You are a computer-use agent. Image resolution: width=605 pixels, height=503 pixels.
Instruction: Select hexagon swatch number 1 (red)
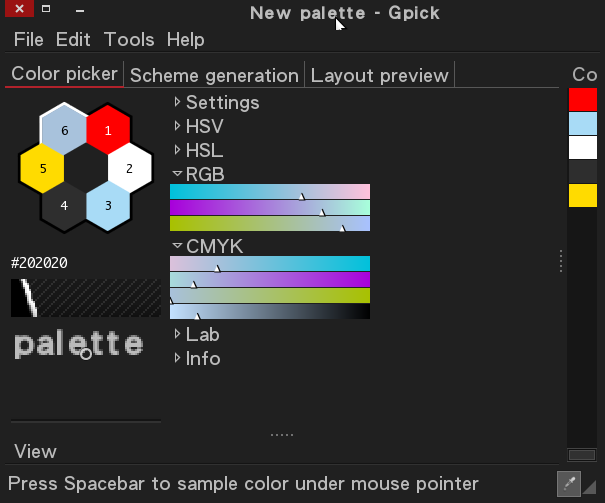tap(108, 130)
